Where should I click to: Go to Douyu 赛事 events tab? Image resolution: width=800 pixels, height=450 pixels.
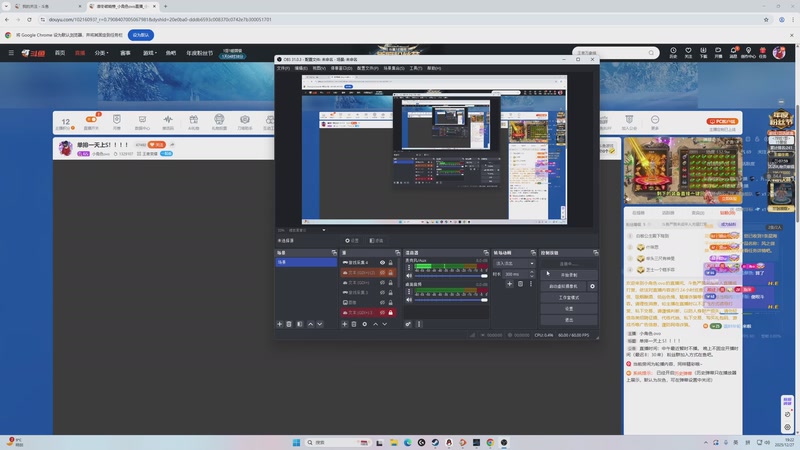(x=126, y=53)
